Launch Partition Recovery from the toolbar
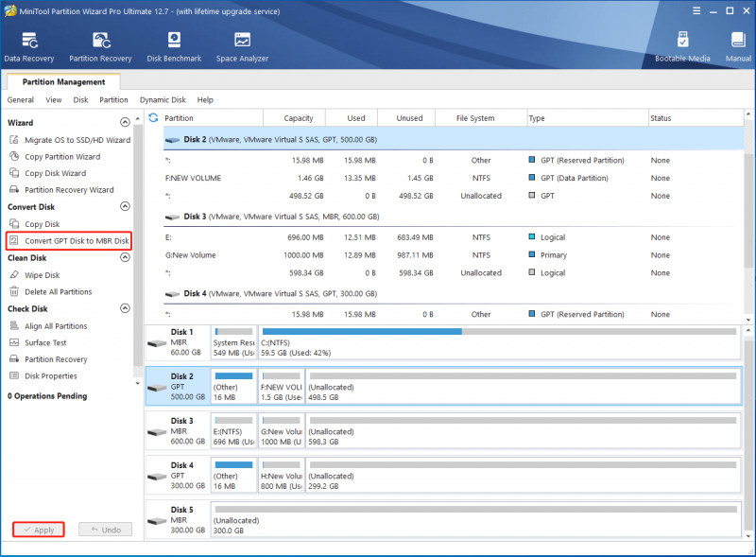The height and width of the screenshot is (557, 756). (x=100, y=47)
